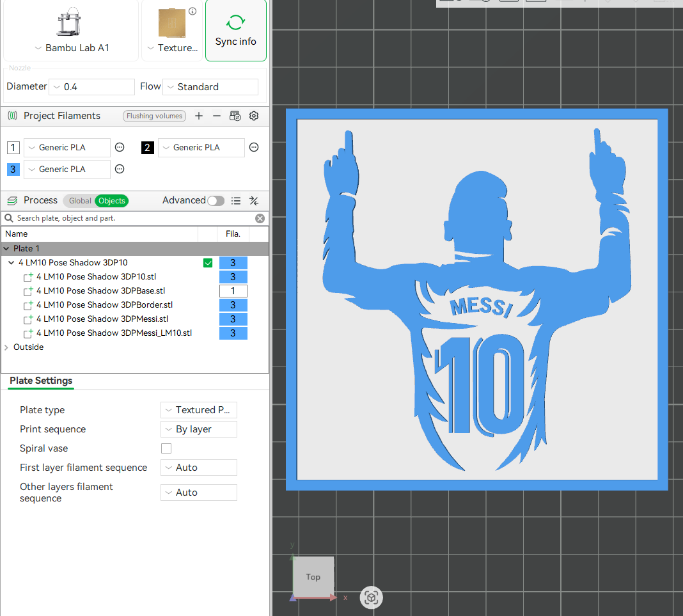
Task: Add a filament with the plus icon
Action: coord(198,116)
